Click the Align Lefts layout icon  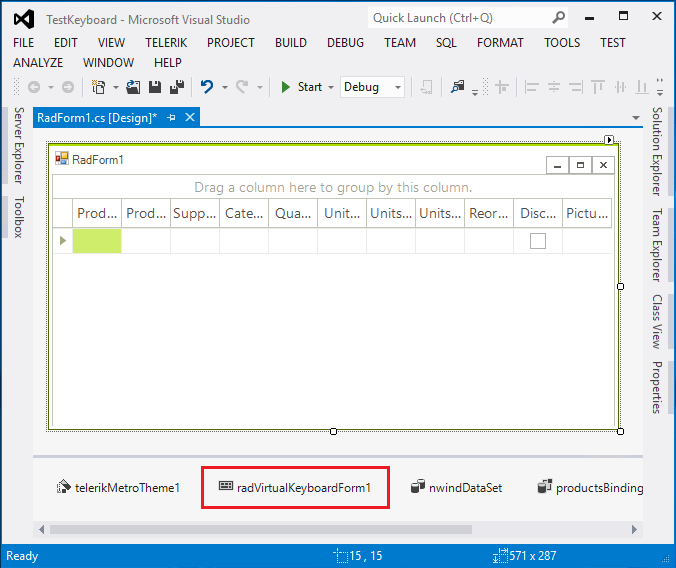532,87
